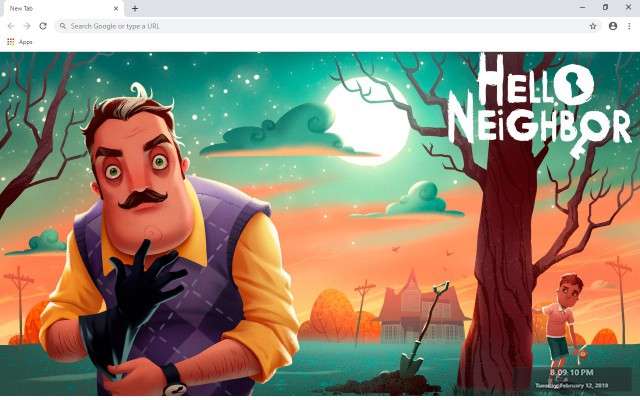Reload the page with the refresh icon
Image resolution: width=640 pixels, height=400 pixels.
tap(43, 26)
